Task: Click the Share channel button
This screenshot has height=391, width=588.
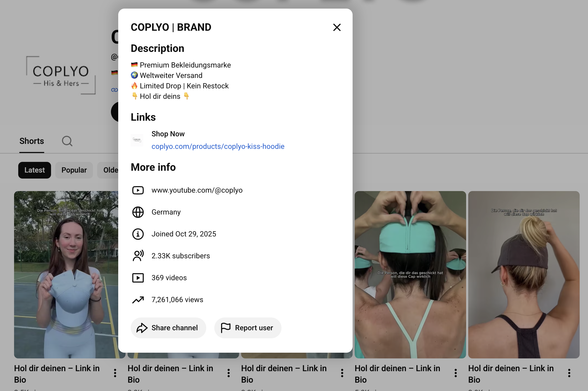Action: [x=168, y=328]
